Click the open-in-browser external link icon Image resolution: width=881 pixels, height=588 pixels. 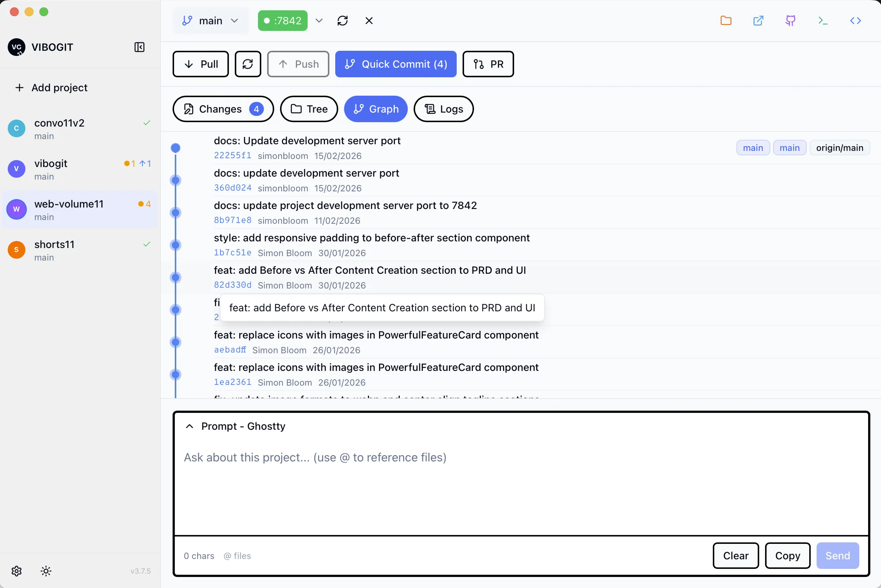pyautogui.click(x=758, y=21)
